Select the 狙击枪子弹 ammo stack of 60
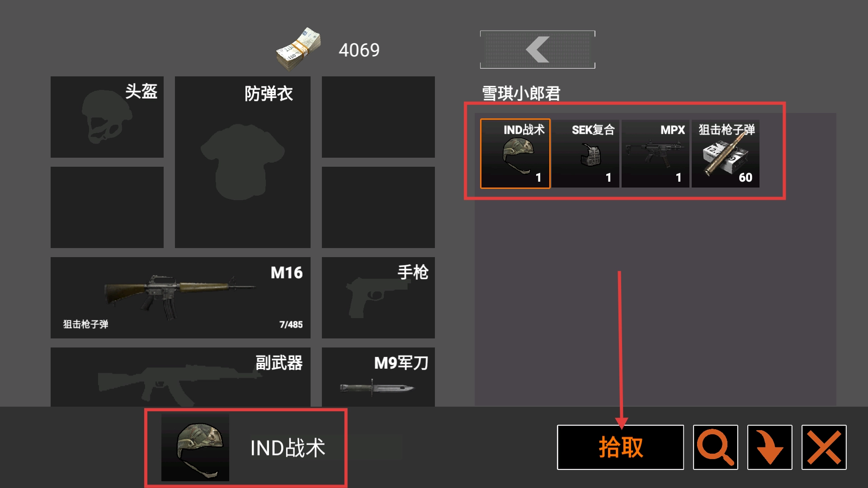The image size is (868, 488). tap(726, 153)
